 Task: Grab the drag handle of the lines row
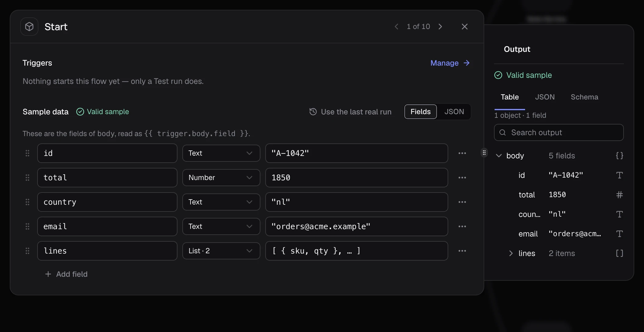coord(27,251)
